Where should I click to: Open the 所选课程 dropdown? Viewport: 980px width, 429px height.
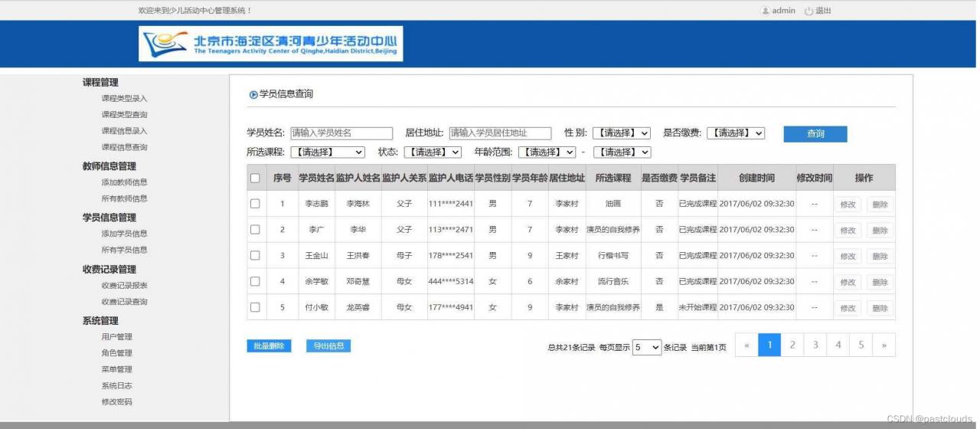tap(327, 152)
